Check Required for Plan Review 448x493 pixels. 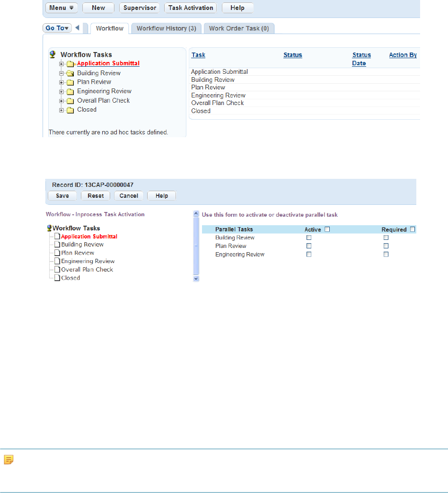(x=386, y=246)
